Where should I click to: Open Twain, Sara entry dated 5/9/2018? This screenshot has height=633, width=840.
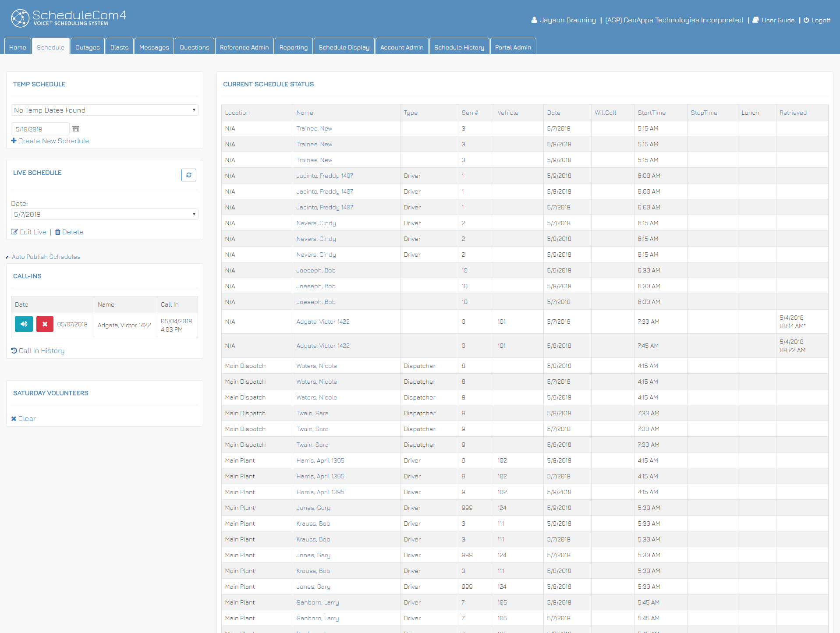pyautogui.click(x=312, y=413)
